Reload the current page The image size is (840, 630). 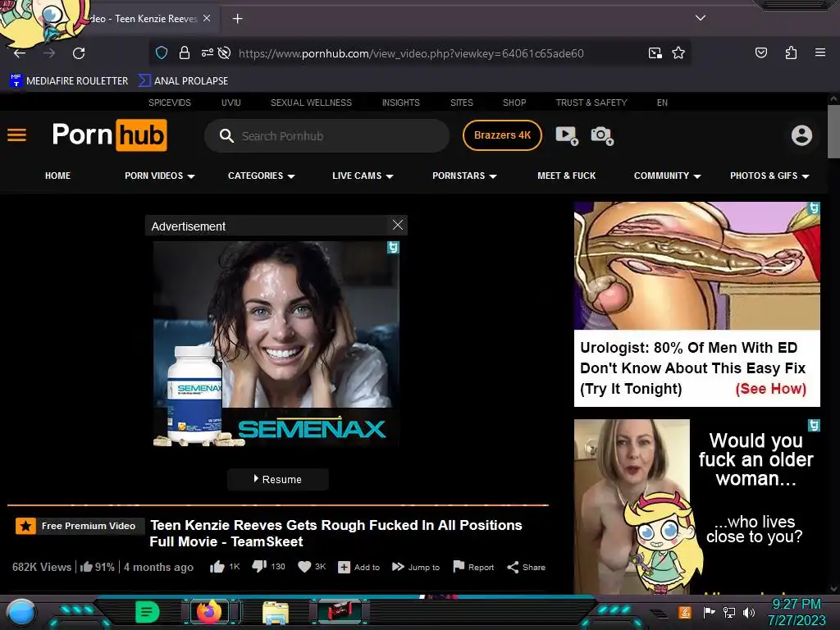[79, 53]
